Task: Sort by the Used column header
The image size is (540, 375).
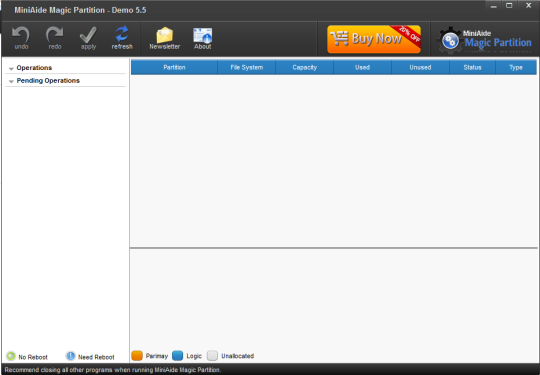Action: (362, 67)
